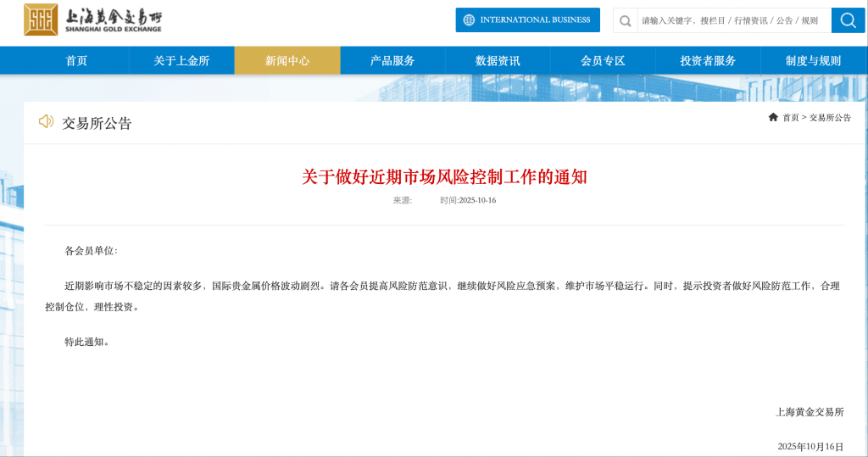Follow the 首页 breadcrumb link
The width and height of the screenshot is (868, 457).
790,118
